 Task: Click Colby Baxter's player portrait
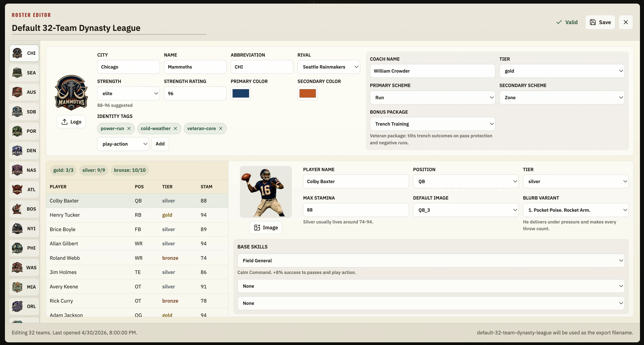pos(266,192)
